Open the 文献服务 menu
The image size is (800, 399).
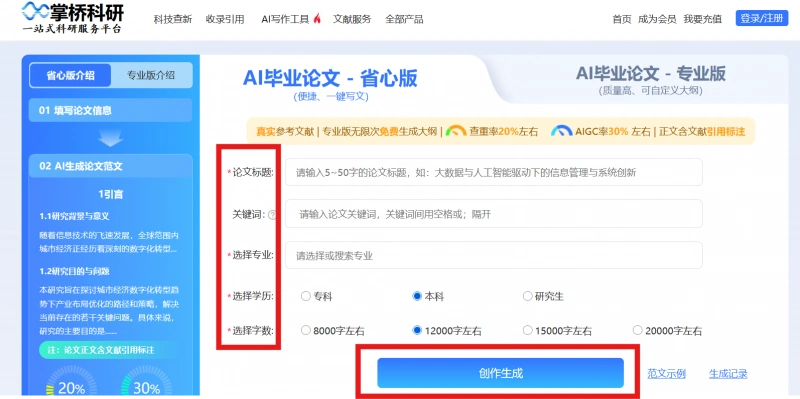point(352,19)
